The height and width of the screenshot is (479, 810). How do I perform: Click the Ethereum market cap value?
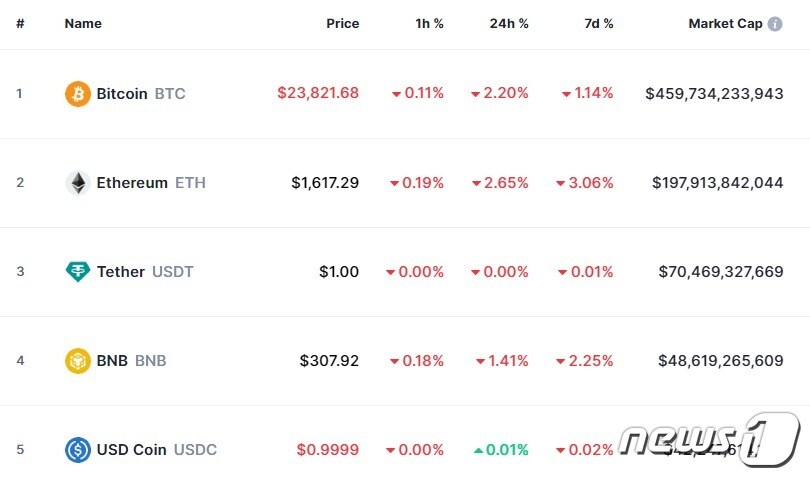coord(717,183)
